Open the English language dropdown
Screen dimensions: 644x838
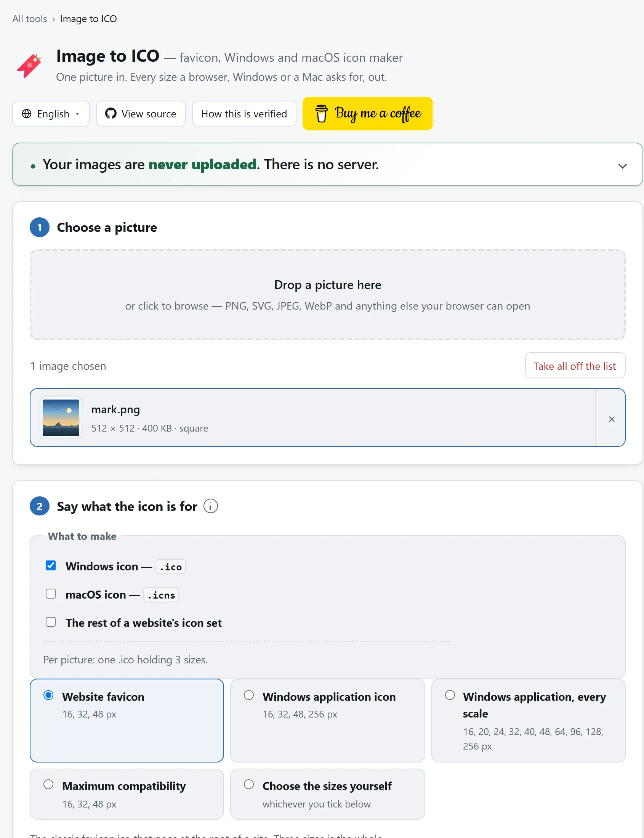point(51,114)
